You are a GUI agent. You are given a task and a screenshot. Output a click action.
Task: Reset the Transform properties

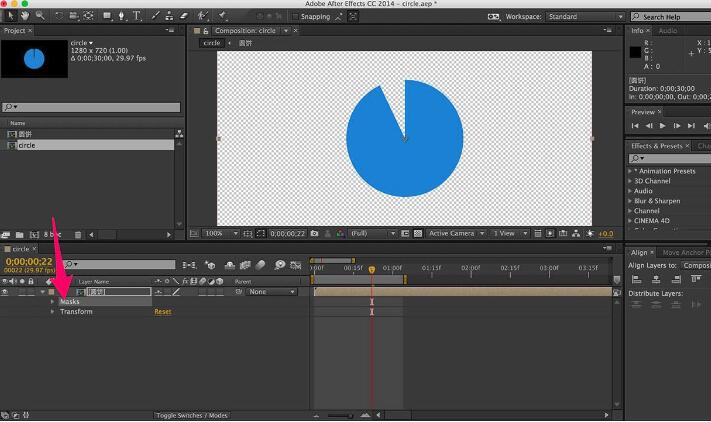pos(162,312)
